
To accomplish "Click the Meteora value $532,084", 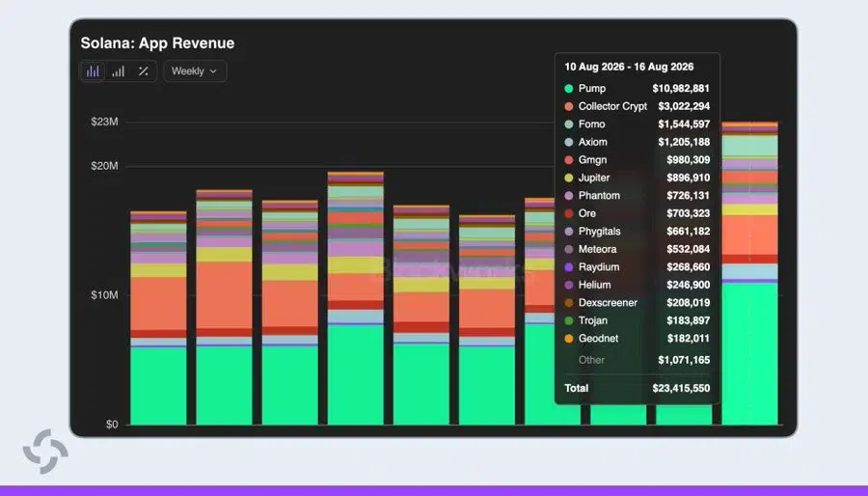I will point(688,249).
